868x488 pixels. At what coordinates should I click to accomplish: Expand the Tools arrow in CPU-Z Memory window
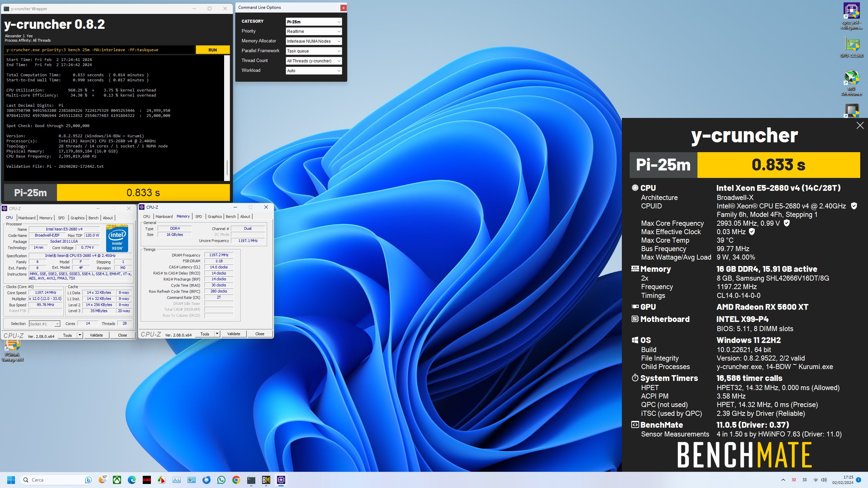click(217, 334)
